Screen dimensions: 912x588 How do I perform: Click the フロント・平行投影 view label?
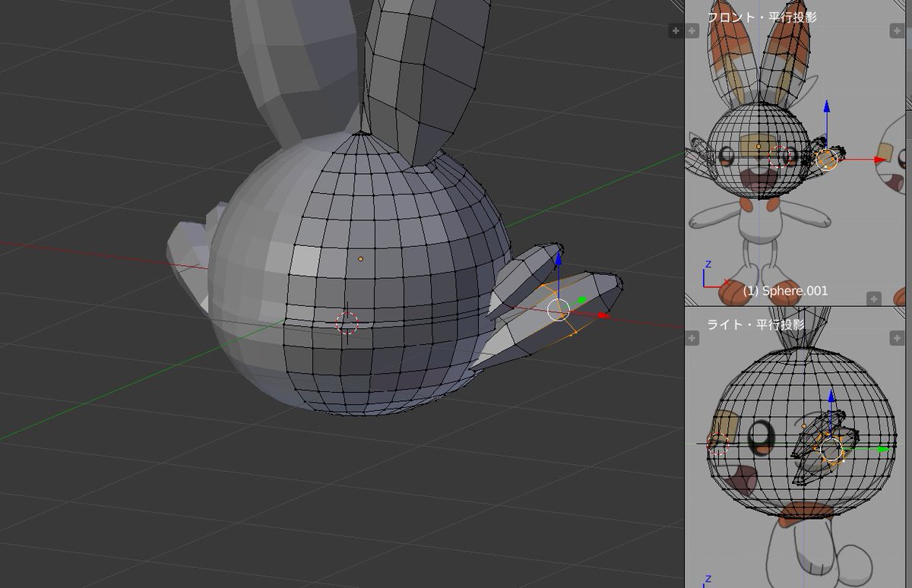tap(761, 17)
